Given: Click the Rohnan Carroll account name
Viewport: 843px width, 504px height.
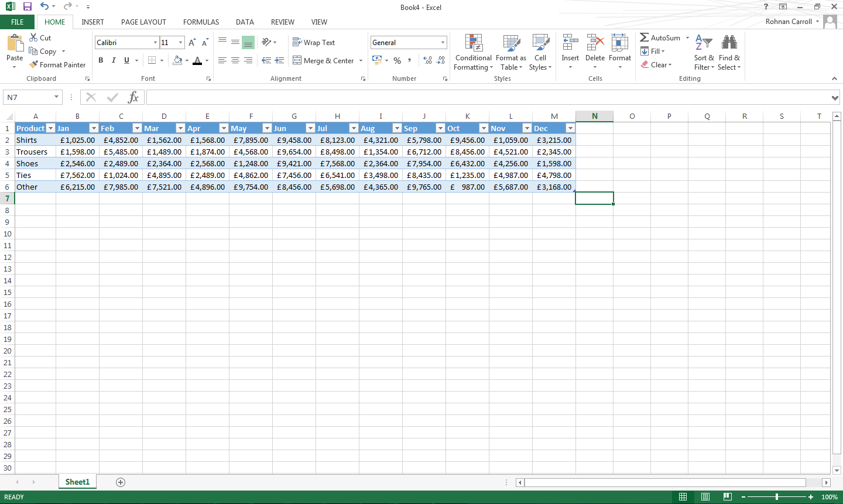Looking at the screenshot, I should click(x=789, y=22).
